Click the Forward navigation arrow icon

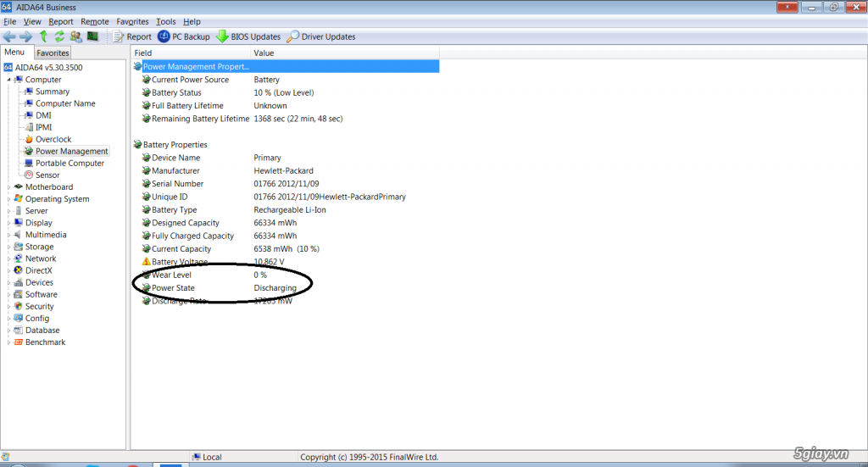point(26,36)
